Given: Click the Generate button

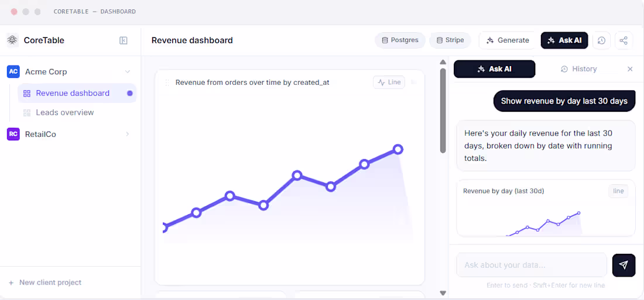Looking at the screenshot, I should pyautogui.click(x=508, y=40).
